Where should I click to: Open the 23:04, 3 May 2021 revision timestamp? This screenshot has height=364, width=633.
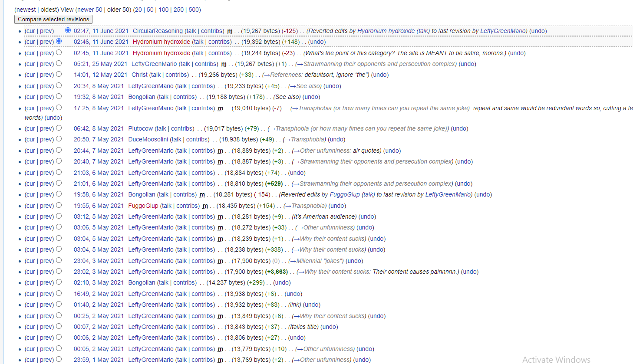point(99,261)
